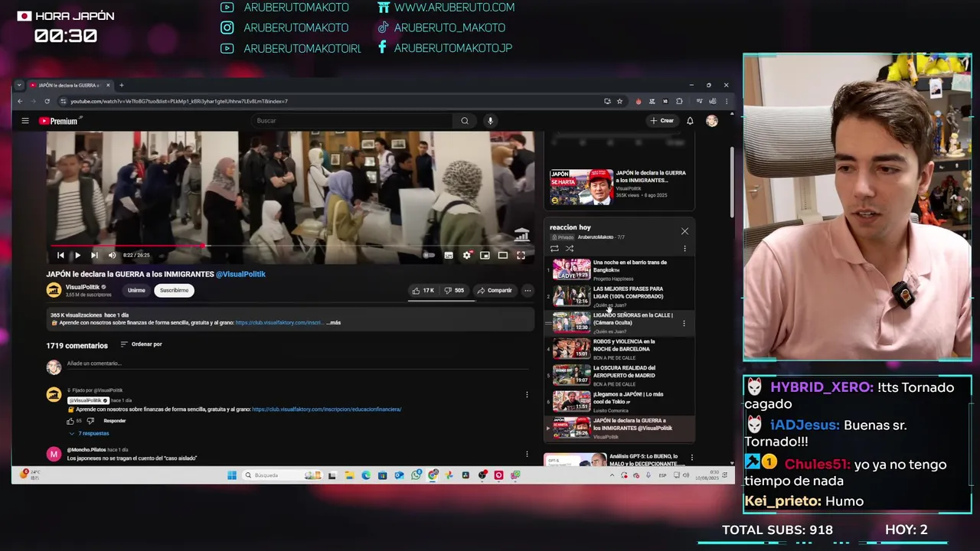Select the JAPÓN le declara la GUERRA tab
Image resolution: width=980 pixels, height=551 pixels.
tap(70, 85)
